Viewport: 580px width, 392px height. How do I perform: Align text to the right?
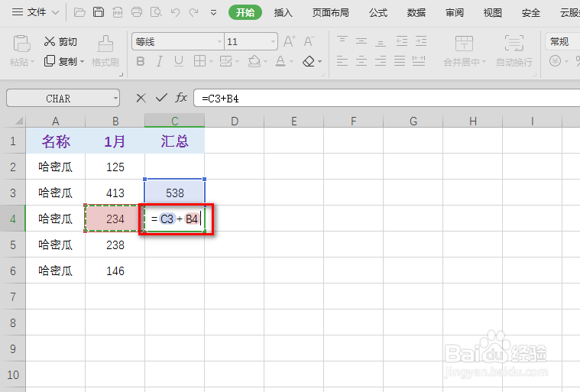(381, 61)
